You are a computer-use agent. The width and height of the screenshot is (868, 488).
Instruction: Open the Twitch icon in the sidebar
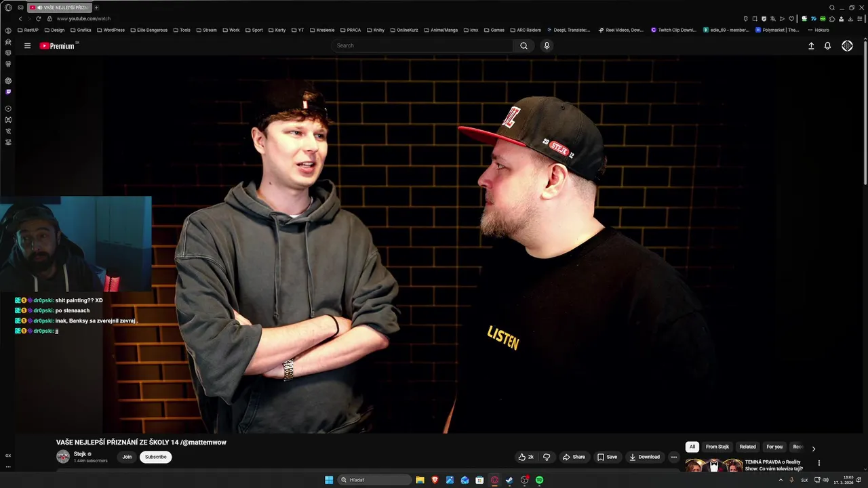coord(8,91)
